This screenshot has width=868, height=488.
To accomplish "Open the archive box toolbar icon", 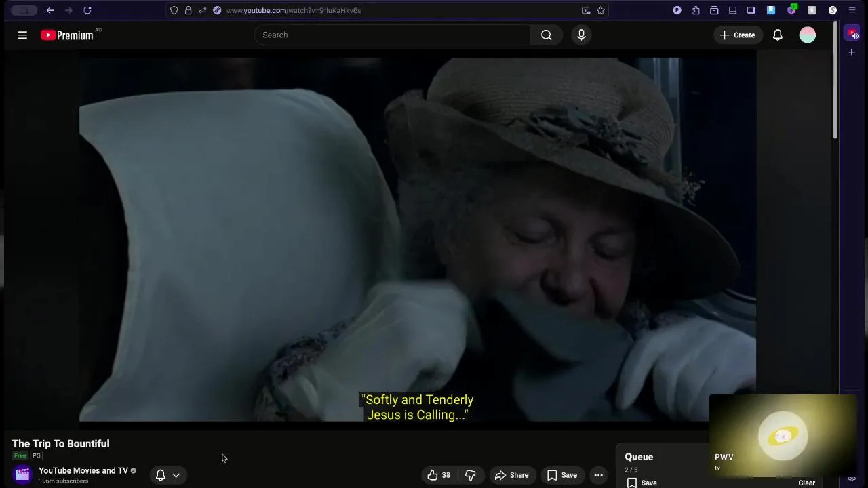I will [x=714, y=10].
